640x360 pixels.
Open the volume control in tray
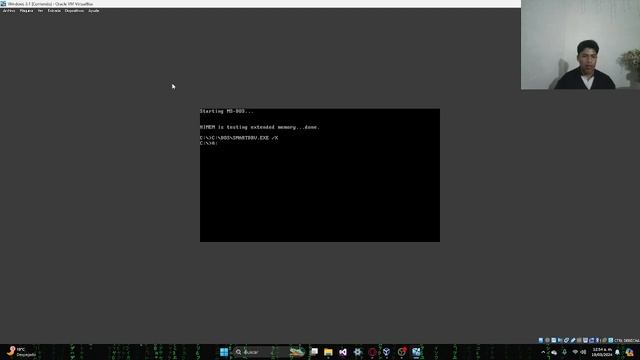point(583,352)
